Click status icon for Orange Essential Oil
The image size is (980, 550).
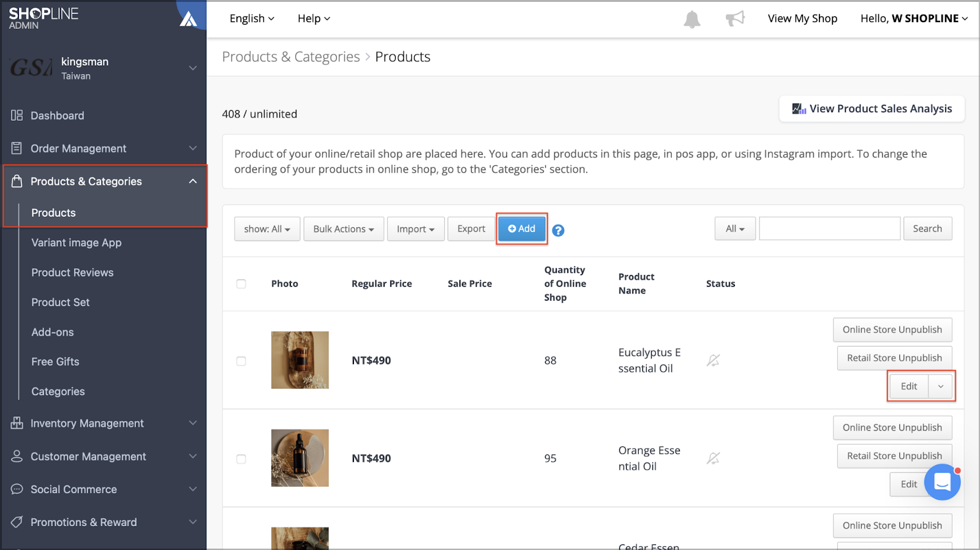click(x=713, y=458)
